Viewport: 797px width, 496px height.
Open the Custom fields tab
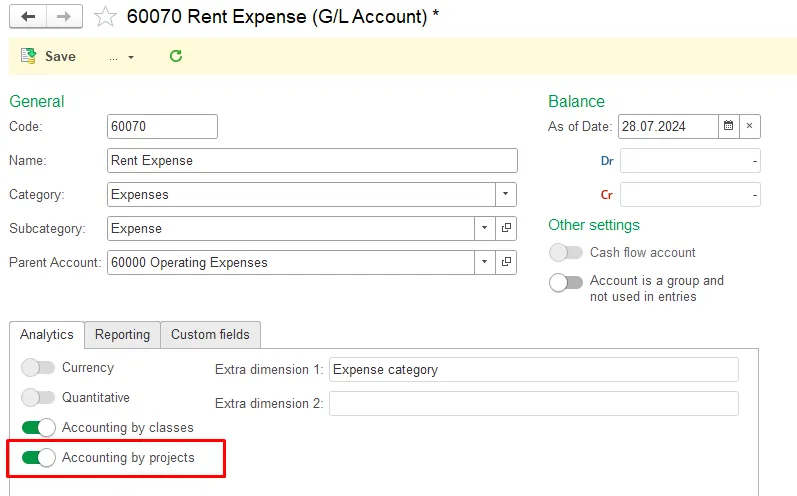pos(211,335)
